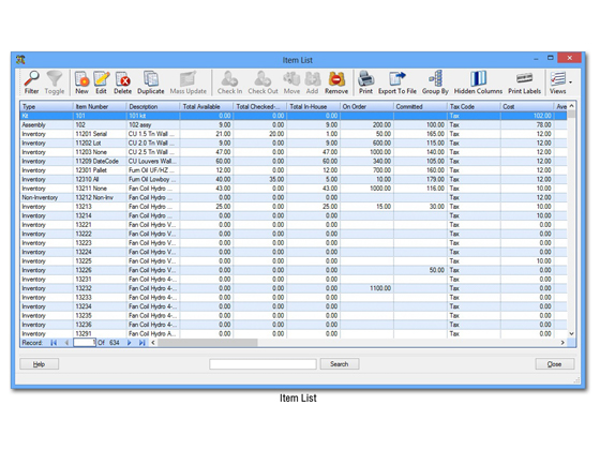Export the list to file
Screen dimensions: 600x450
pyautogui.click(x=397, y=81)
